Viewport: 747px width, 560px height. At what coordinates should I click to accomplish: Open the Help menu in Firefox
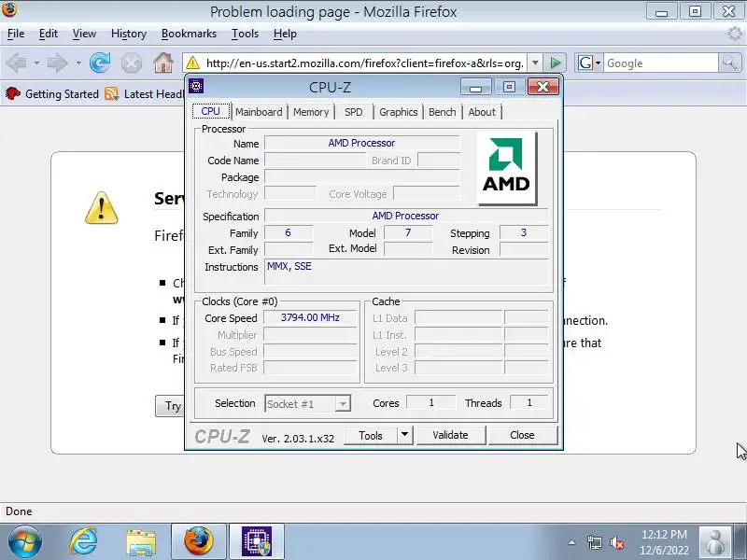[285, 34]
